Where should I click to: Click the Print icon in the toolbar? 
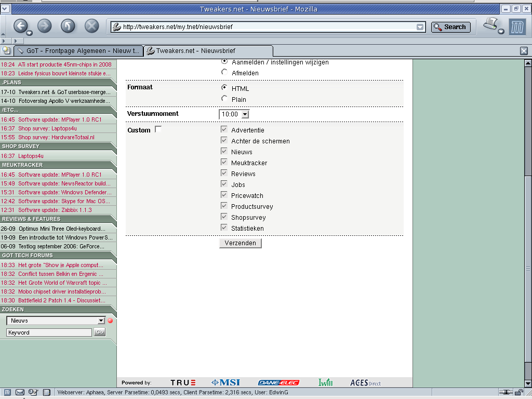[x=490, y=24]
